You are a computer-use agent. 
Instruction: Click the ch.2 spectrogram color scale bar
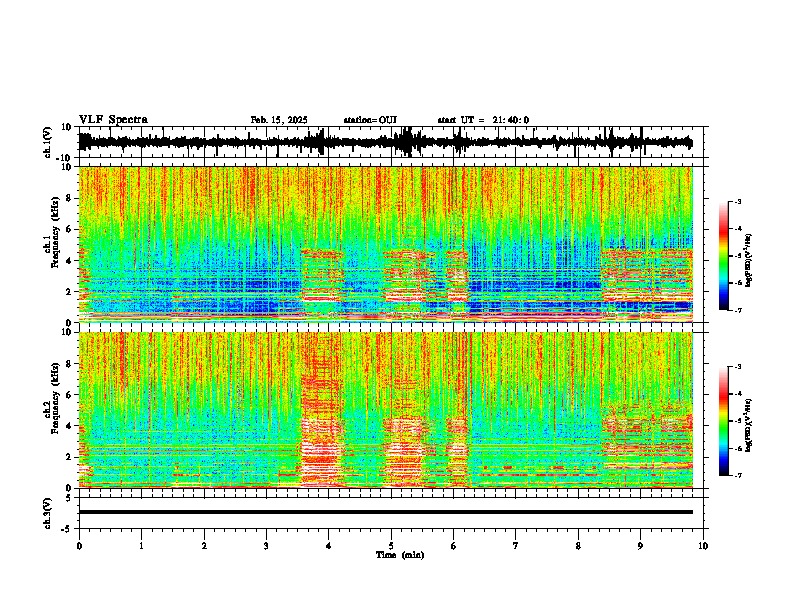(724, 421)
